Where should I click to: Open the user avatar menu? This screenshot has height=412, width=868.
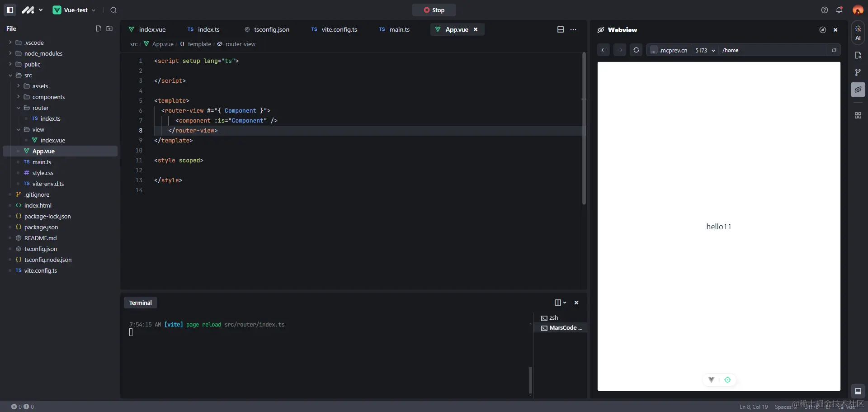click(x=858, y=10)
